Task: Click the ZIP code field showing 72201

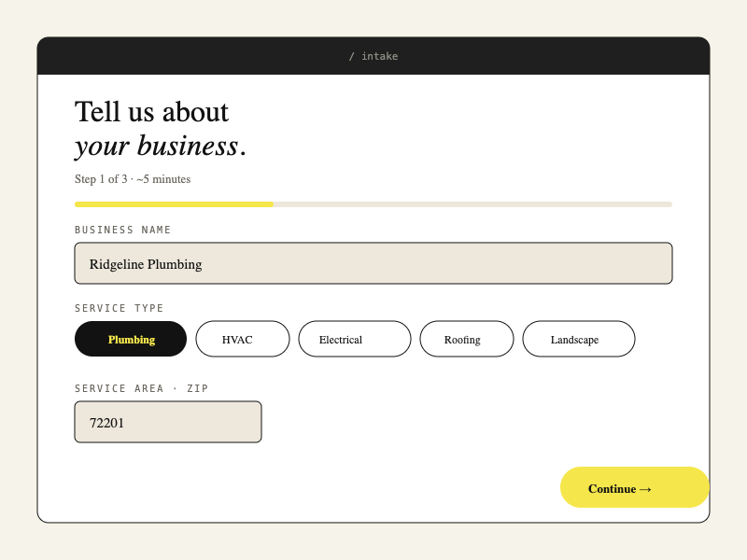Action: point(168,422)
